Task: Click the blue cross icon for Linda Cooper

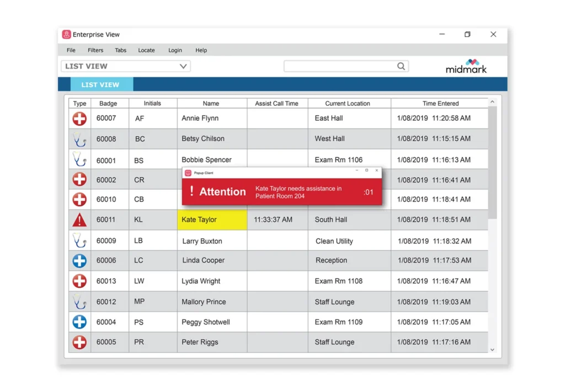Action: point(79,261)
